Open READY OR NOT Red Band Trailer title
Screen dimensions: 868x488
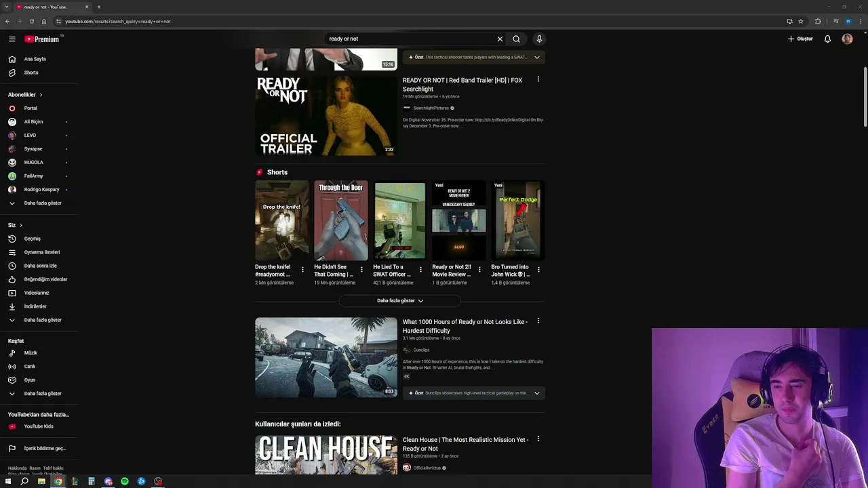[x=462, y=85]
